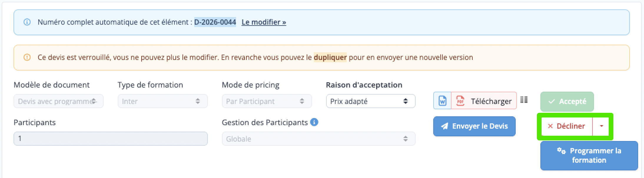644x178 pixels.
Task: Click the info icon next to Gestion des Participants
Action: tap(314, 122)
